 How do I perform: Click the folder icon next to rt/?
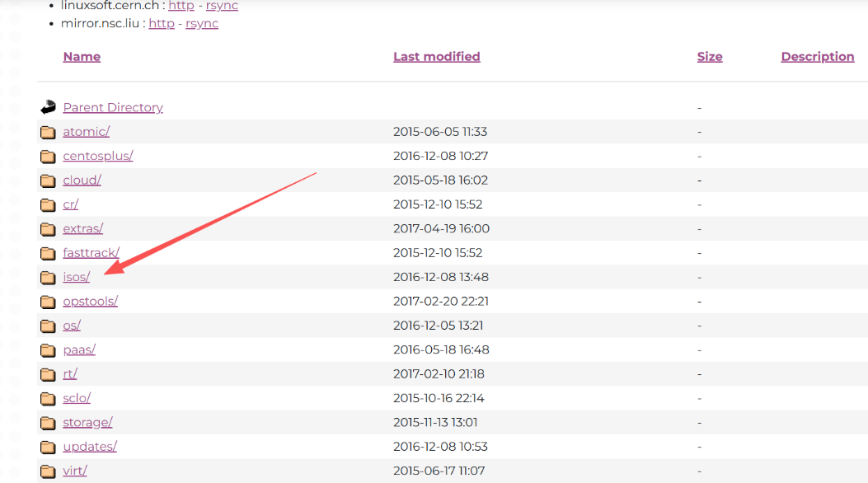(x=48, y=374)
